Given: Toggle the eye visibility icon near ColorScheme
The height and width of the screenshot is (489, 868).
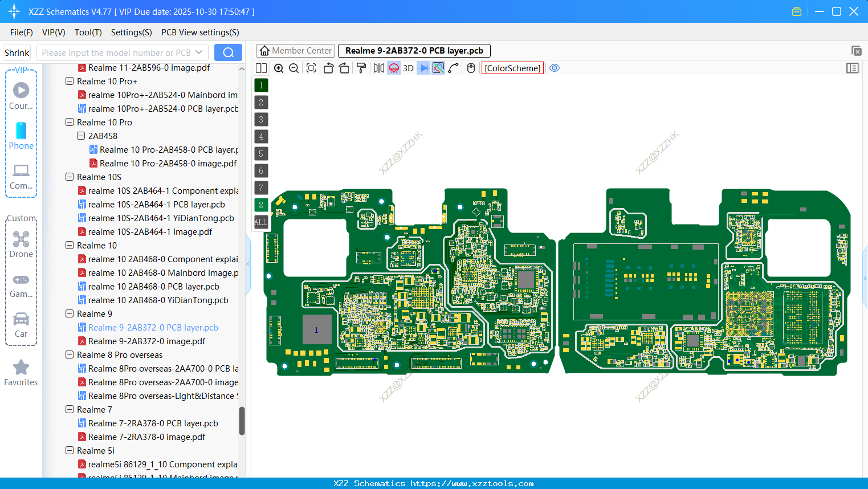Looking at the screenshot, I should (x=553, y=68).
